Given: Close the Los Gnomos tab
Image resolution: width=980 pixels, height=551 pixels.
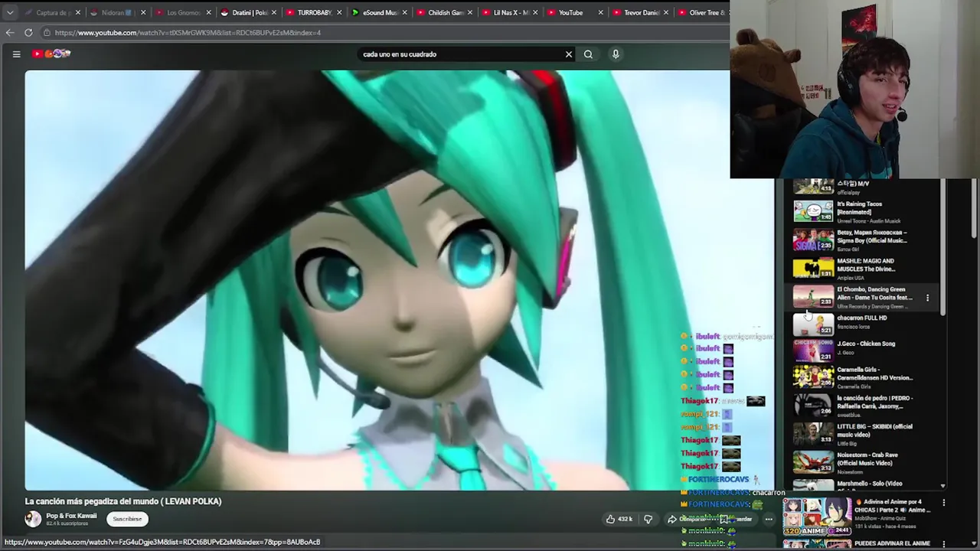Looking at the screenshot, I should pyautogui.click(x=208, y=12).
